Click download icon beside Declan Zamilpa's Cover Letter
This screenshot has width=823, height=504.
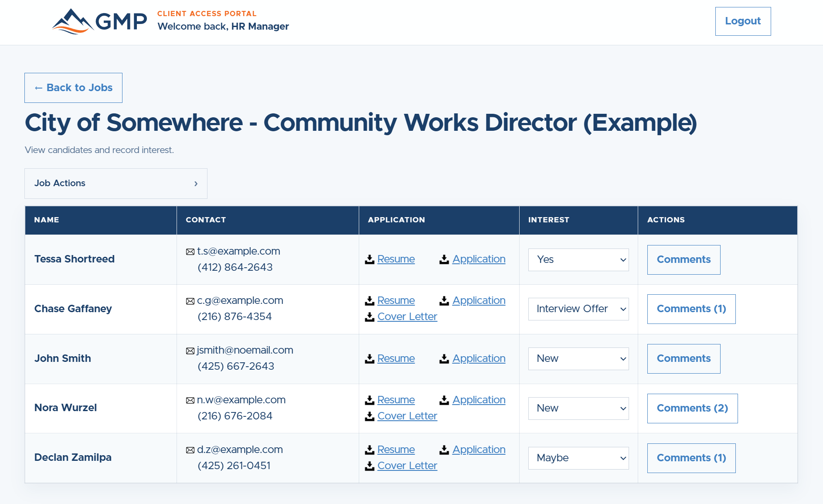(370, 466)
